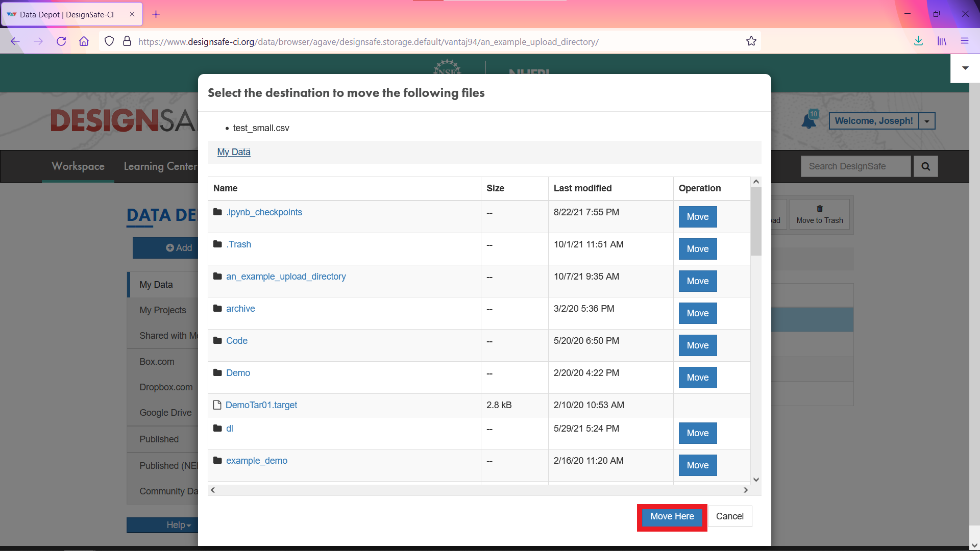Open the an_example_upload_directory folder link
Image resolution: width=980 pixels, height=551 pixels.
click(286, 277)
